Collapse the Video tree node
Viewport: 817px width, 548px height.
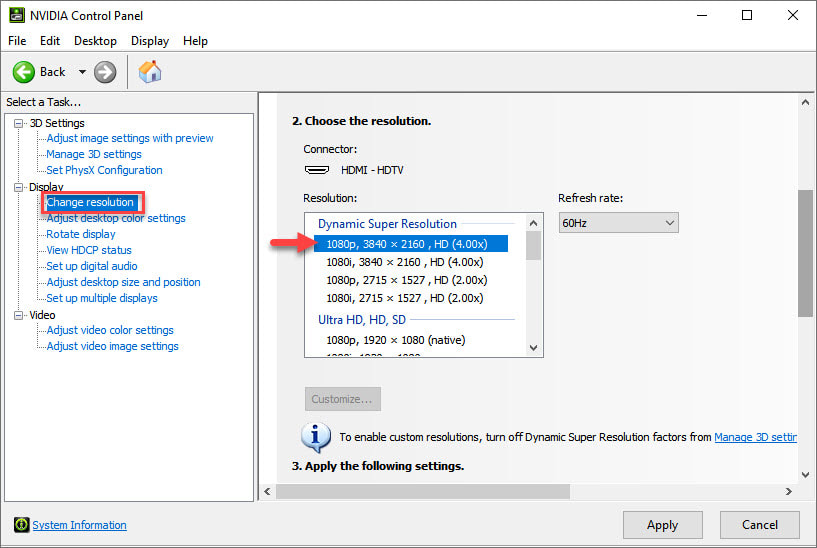(19, 315)
